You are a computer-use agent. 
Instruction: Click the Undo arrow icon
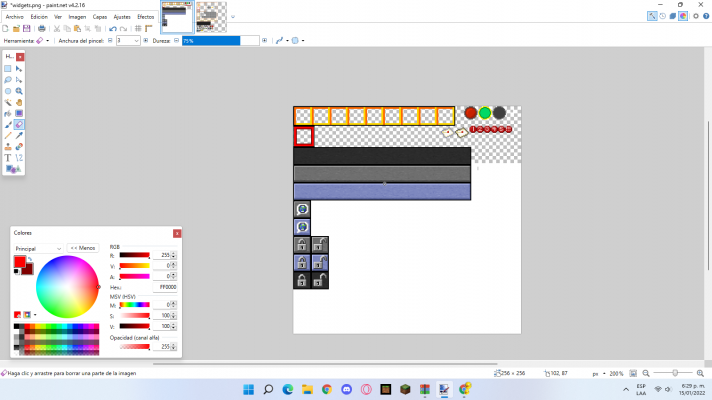[x=111, y=29]
